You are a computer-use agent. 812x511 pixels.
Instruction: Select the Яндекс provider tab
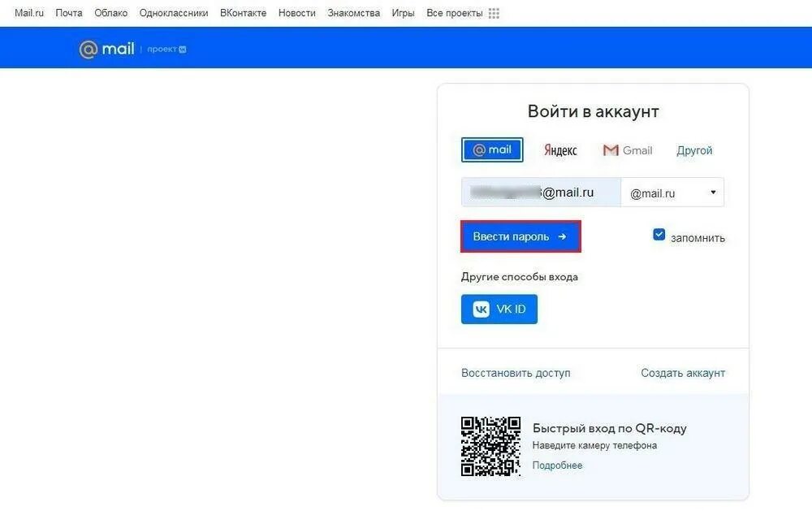560,150
